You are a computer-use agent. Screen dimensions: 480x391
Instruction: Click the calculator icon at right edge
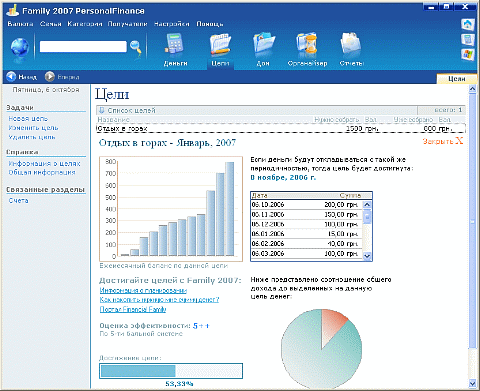[468, 39]
